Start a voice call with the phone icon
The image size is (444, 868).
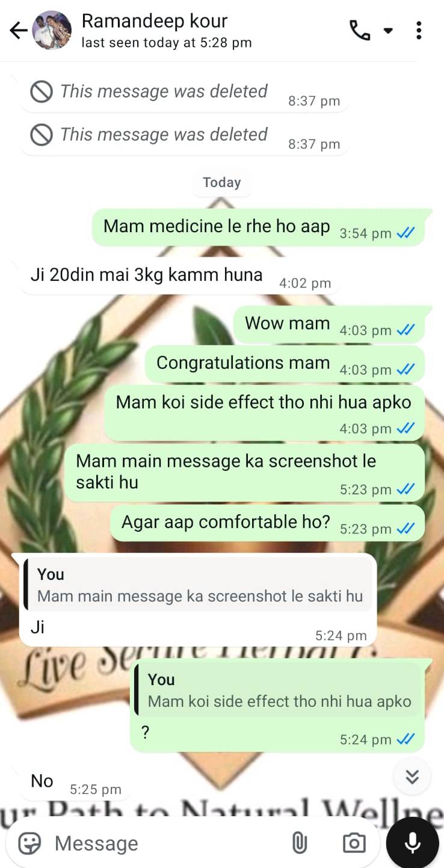point(360,30)
